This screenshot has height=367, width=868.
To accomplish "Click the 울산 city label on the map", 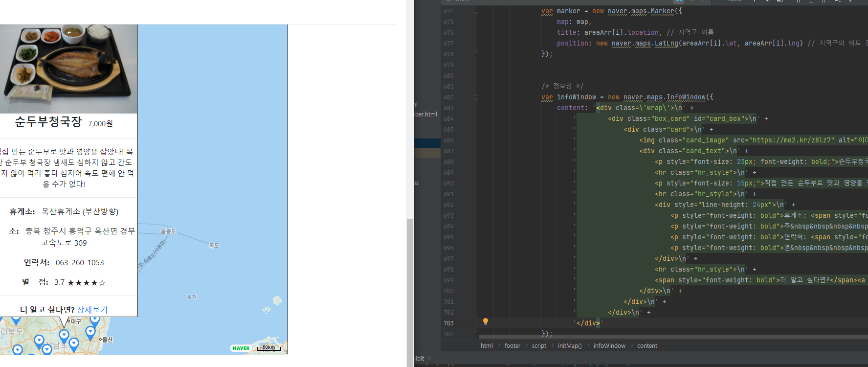I will pyautogui.click(x=107, y=340).
